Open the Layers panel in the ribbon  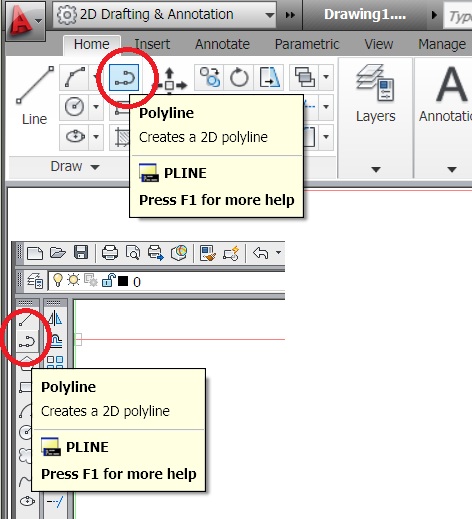click(375, 93)
